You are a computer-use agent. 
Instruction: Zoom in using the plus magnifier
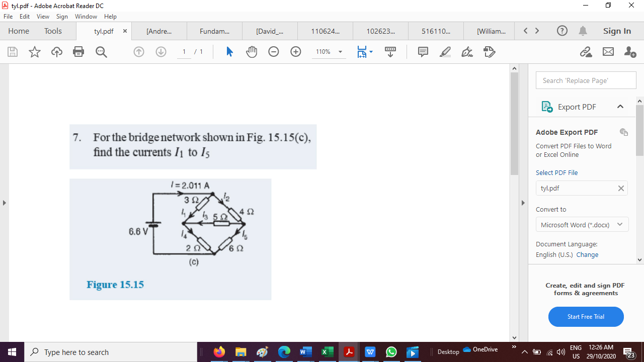[296, 52]
